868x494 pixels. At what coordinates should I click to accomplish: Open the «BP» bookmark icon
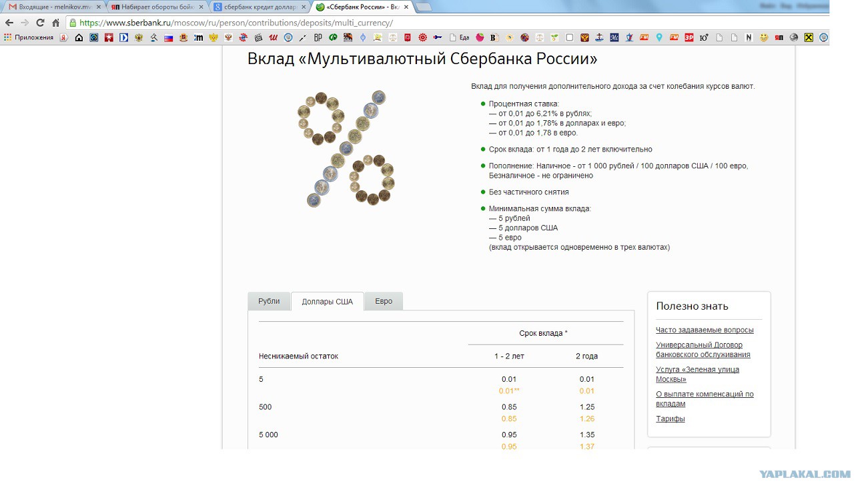point(318,37)
